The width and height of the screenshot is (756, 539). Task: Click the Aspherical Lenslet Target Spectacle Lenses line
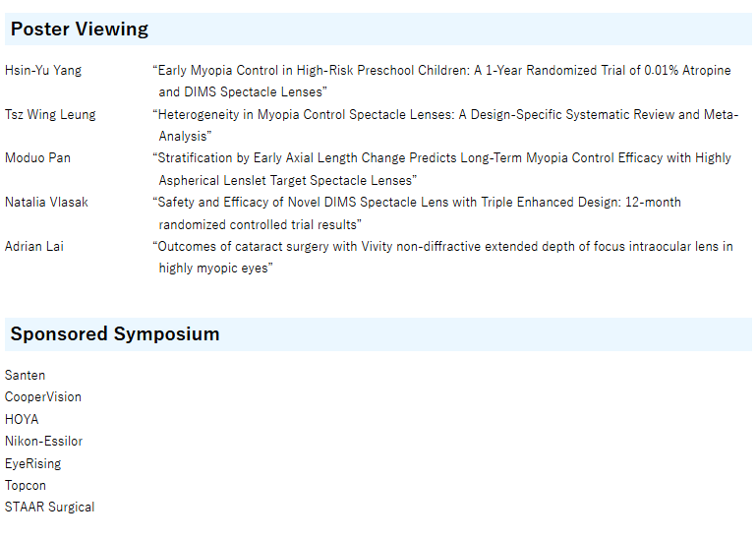(287, 180)
